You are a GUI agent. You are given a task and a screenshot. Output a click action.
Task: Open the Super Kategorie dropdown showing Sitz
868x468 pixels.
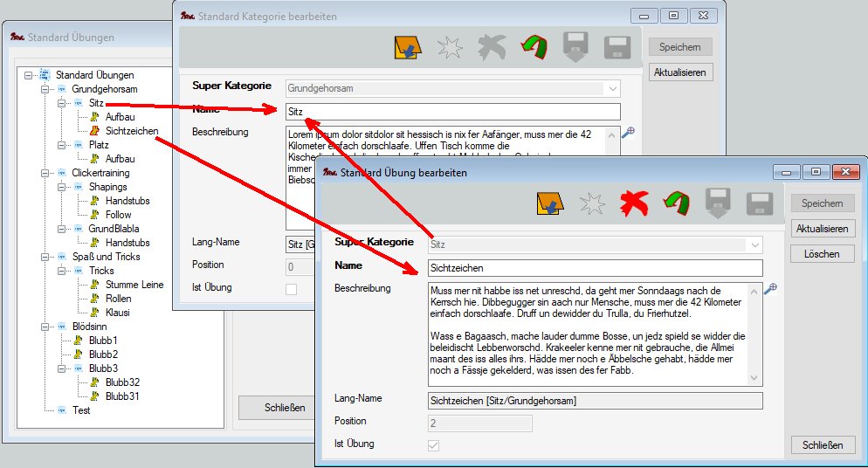[x=755, y=245]
